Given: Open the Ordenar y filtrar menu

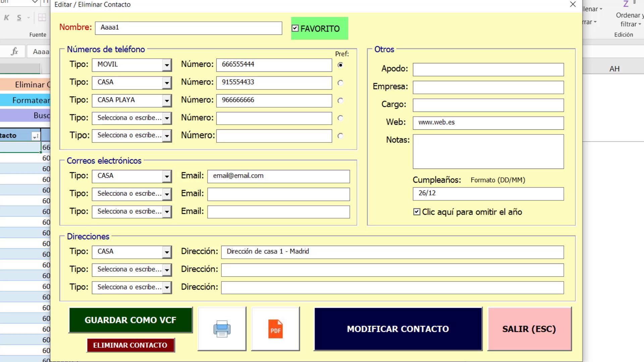Looking at the screenshot, I should [629, 19].
